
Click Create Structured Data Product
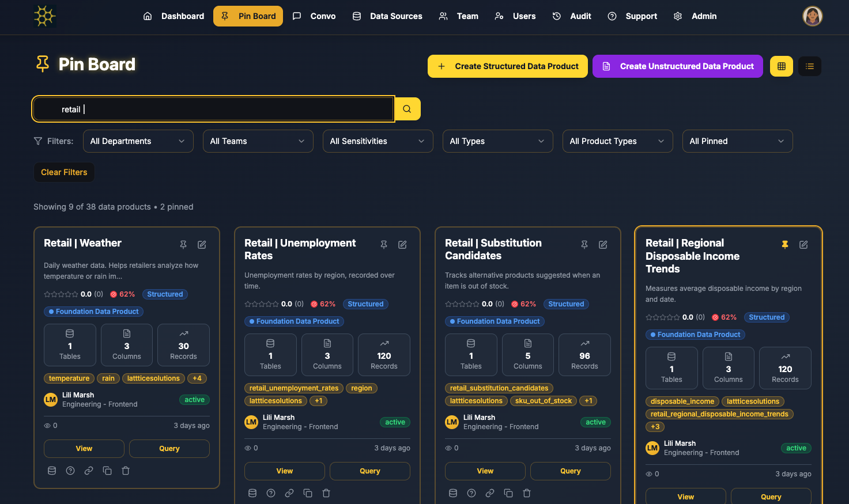[x=508, y=66]
